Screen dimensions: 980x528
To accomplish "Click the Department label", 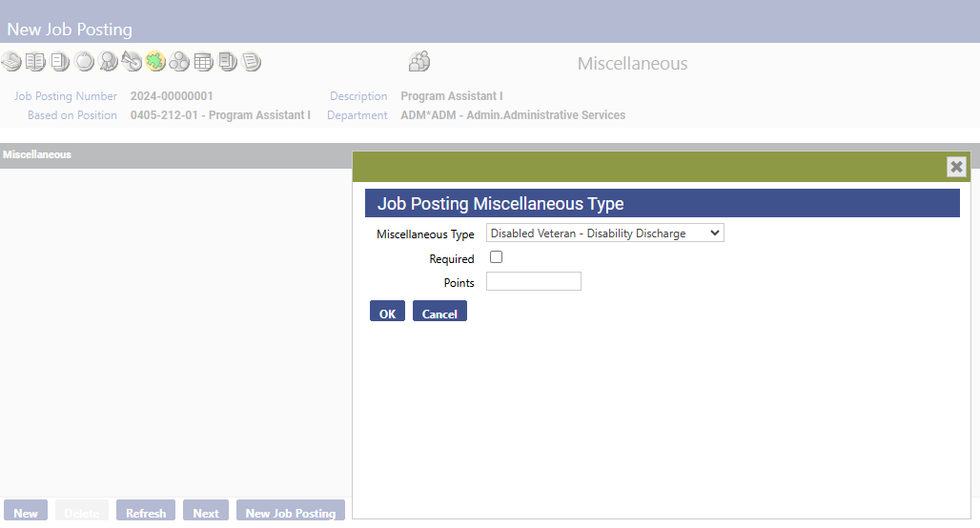I will tap(357, 115).
